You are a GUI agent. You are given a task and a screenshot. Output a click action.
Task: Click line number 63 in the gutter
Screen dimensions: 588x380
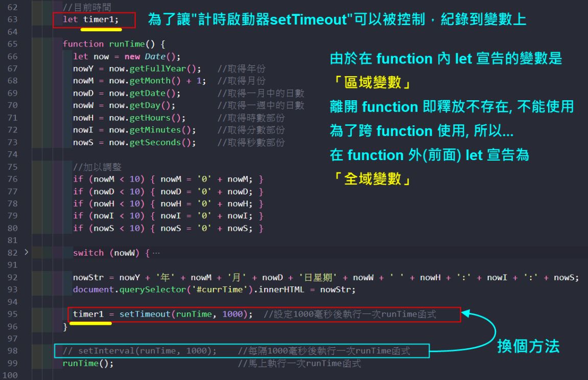(x=12, y=19)
